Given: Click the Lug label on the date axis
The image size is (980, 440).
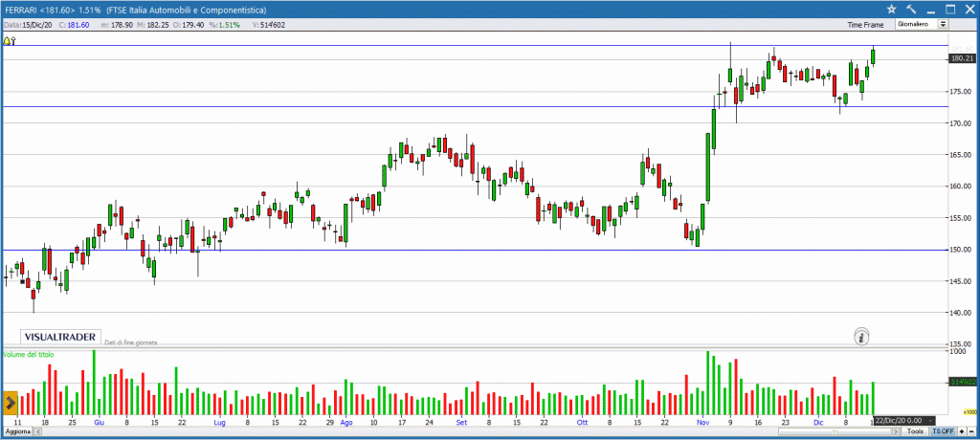Looking at the screenshot, I should (219, 423).
